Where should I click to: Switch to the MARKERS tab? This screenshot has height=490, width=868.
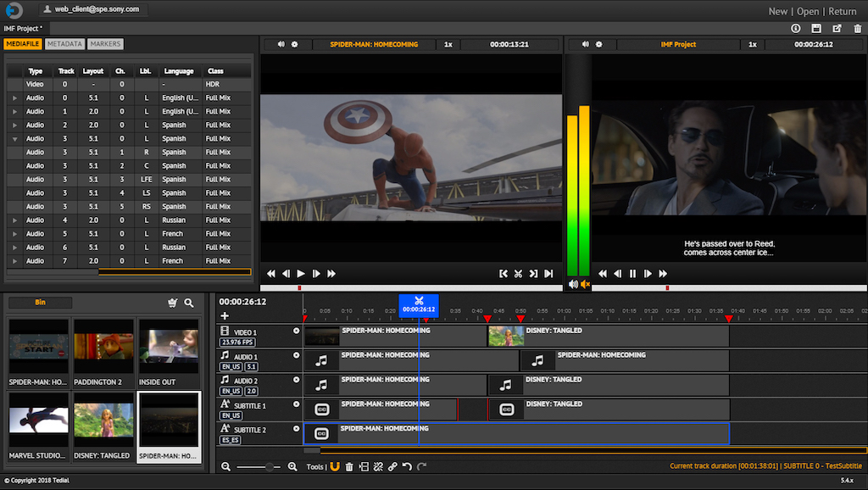point(104,44)
